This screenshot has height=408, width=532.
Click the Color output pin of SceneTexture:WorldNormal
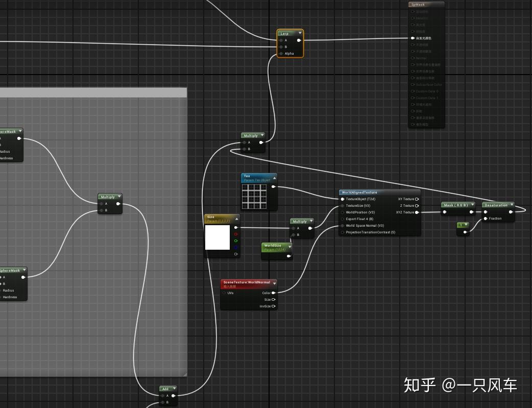(x=274, y=293)
